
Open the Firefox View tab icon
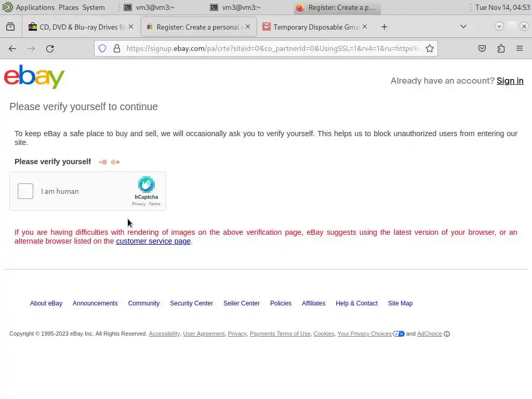tap(10, 27)
